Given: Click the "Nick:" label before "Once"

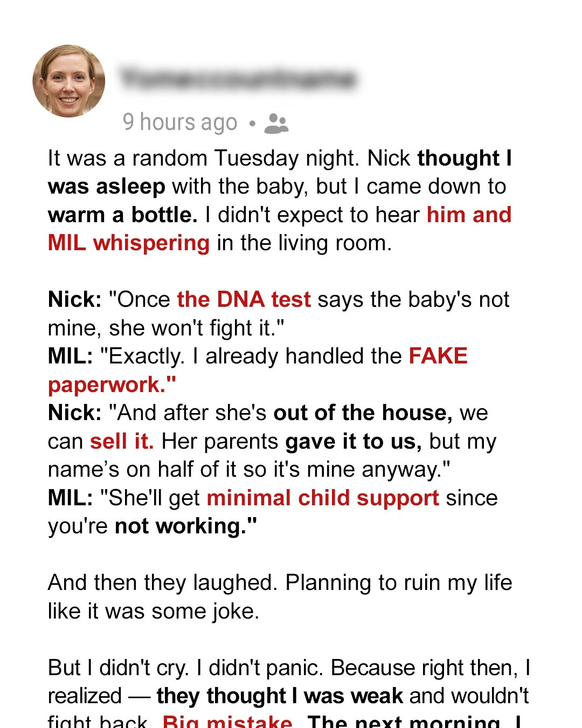Looking at the screenshot, I should pos(74,299).
